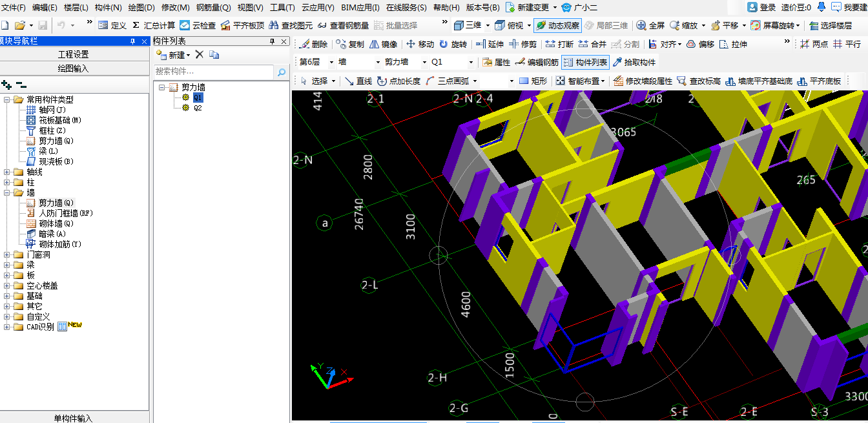Select 矩形 rectangle drawing tool
Image resolution: width=868 pixels, height=423 pixels.
coord(533,81)
